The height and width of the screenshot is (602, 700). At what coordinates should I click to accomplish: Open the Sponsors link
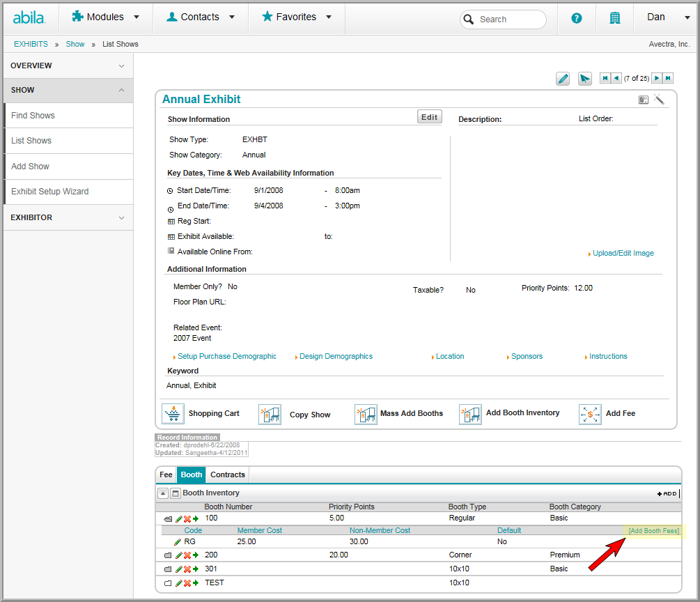point(527,356)
